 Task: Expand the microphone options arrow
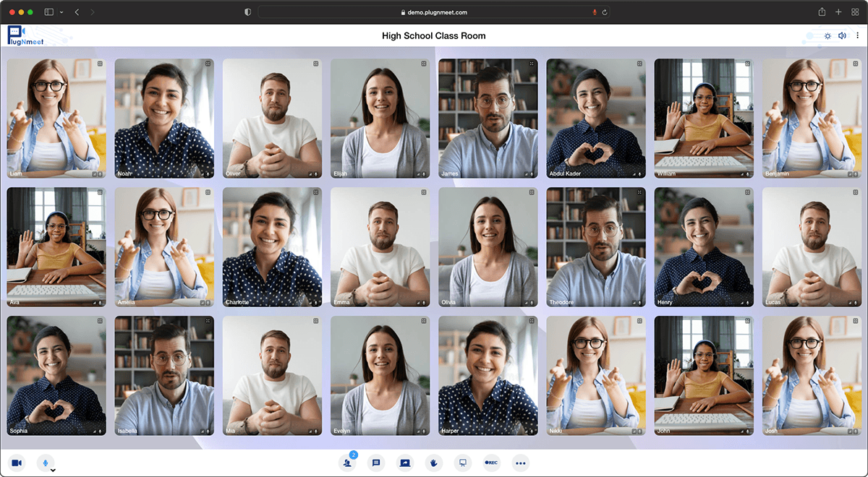(x=54, y=470)
